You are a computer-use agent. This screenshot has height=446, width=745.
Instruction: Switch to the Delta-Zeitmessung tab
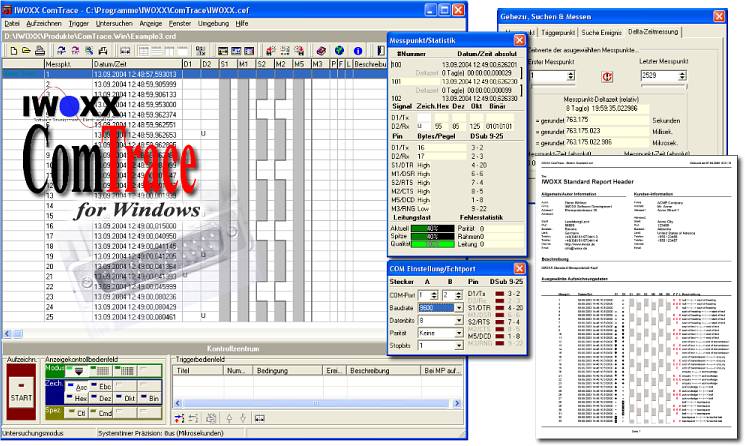pos(653,31)
